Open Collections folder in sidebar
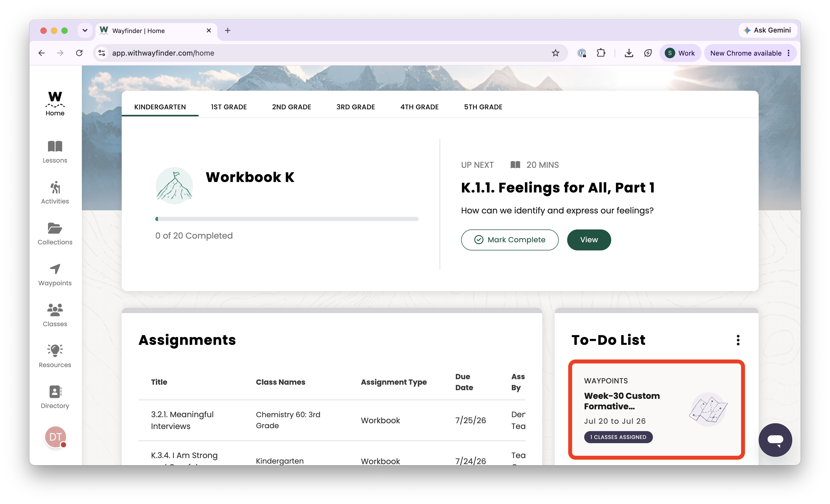The height and width of the screenshot is (504, 830). coord(55,234)
